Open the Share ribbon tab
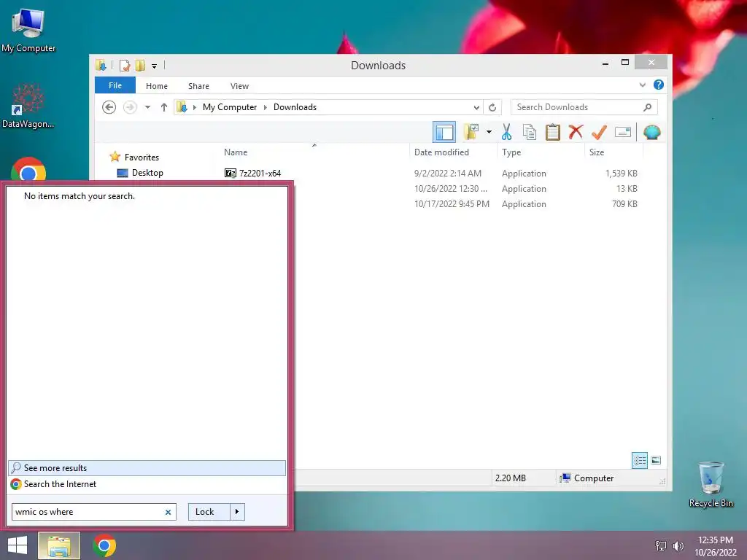This screenshot has width=747, height=560. click(x=198, y=86)
